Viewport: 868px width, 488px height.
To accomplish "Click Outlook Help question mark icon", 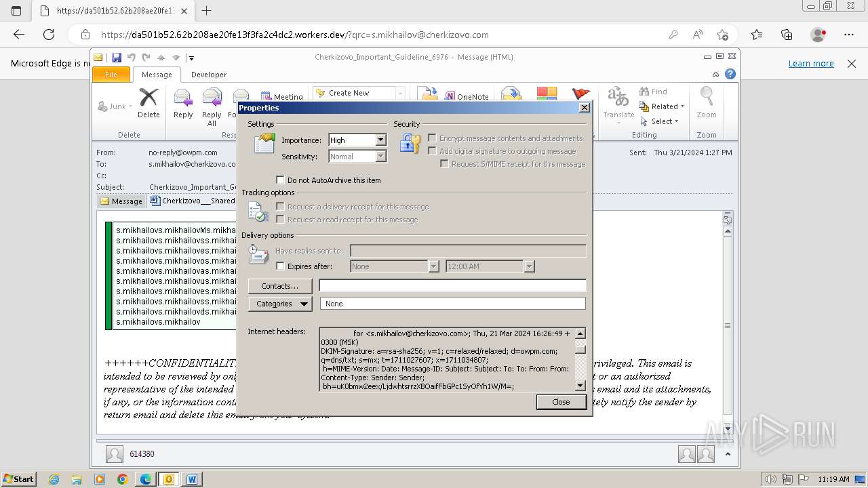I will [730, 75].
